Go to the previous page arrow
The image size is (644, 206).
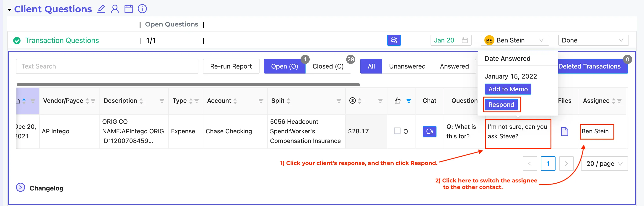pos(530,164)
